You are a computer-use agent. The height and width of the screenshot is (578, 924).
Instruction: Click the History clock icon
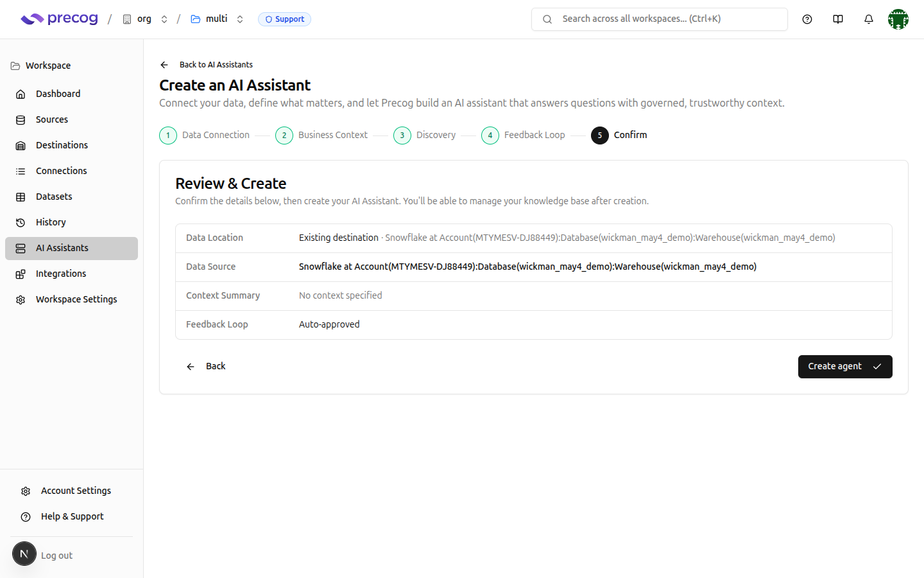click(21, 222)
